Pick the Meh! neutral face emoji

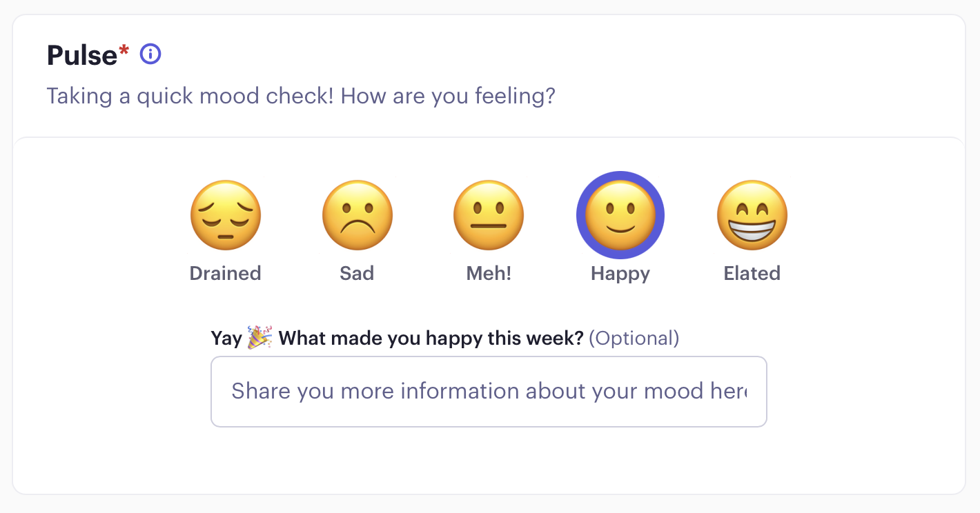click(x=489, y=215)
